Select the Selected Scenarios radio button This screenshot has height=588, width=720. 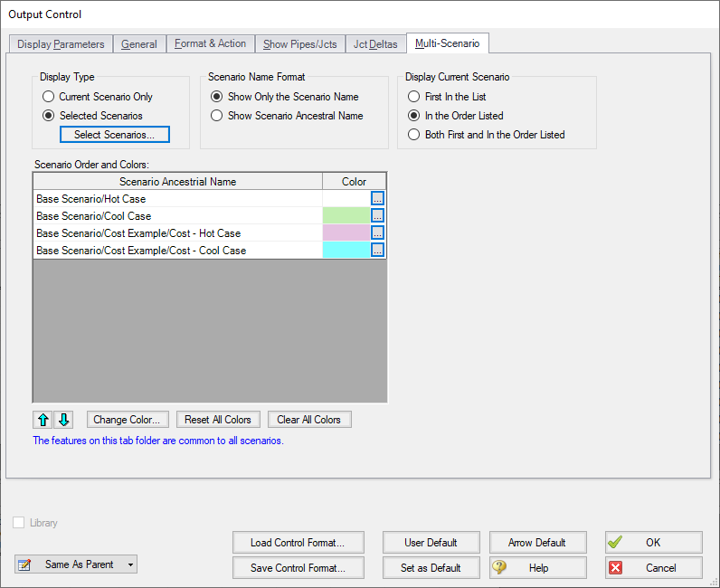48,115
